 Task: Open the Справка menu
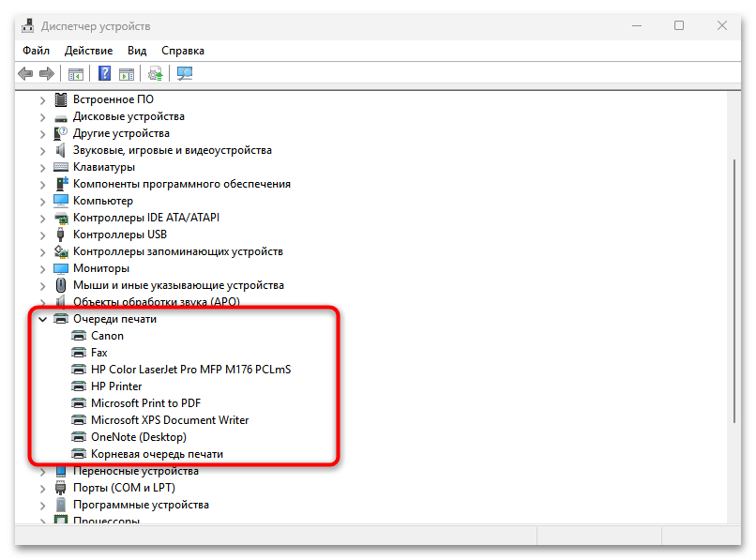(x=183, y=51)
